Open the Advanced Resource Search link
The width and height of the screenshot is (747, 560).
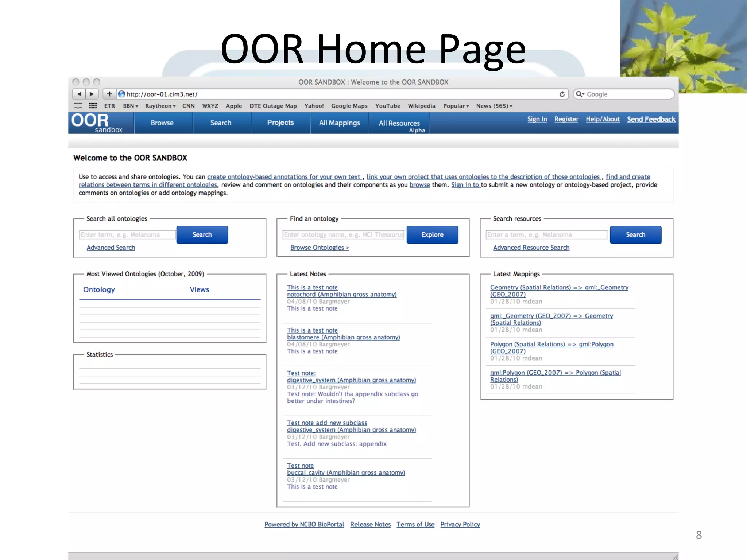pos(531,248)
